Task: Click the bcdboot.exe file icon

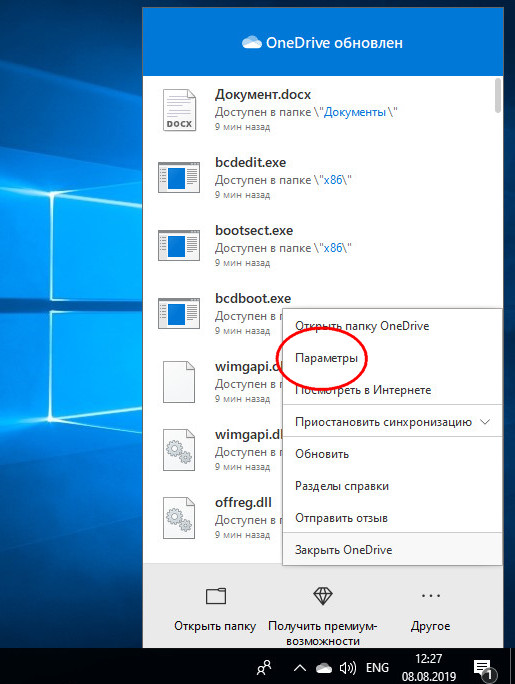Action: coord(179,313)
